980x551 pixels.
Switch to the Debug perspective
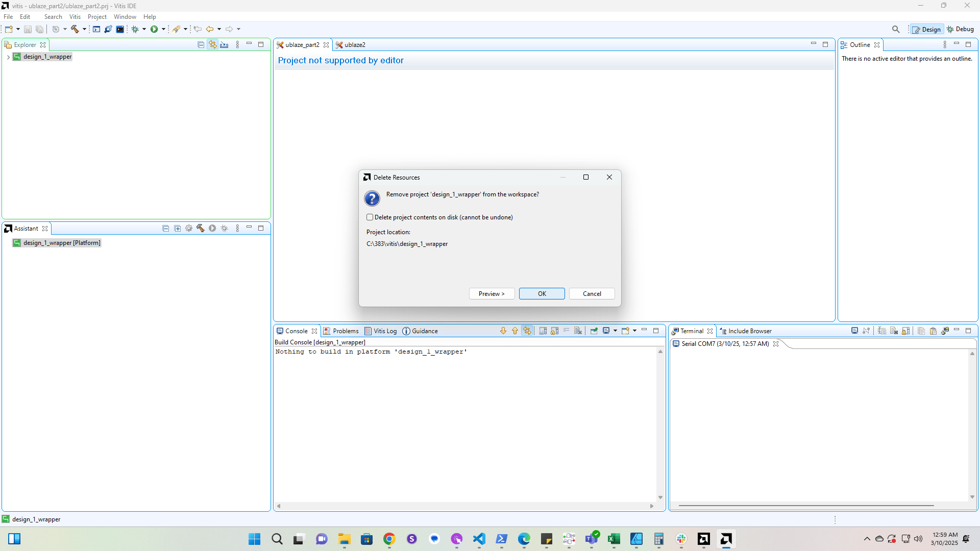[961, 29]
